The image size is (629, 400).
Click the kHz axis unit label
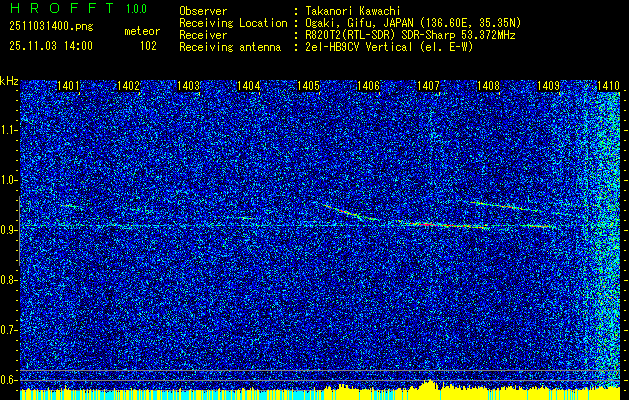coord(9,81)
